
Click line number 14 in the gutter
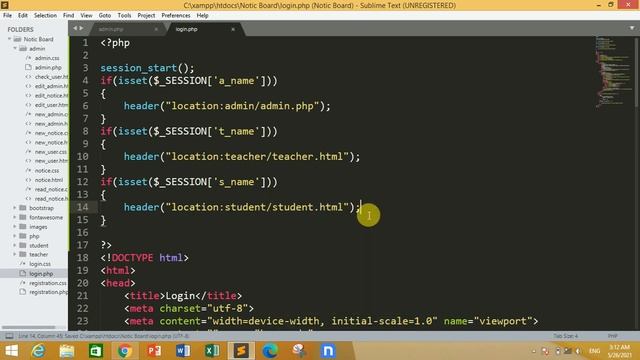(82, 207)
